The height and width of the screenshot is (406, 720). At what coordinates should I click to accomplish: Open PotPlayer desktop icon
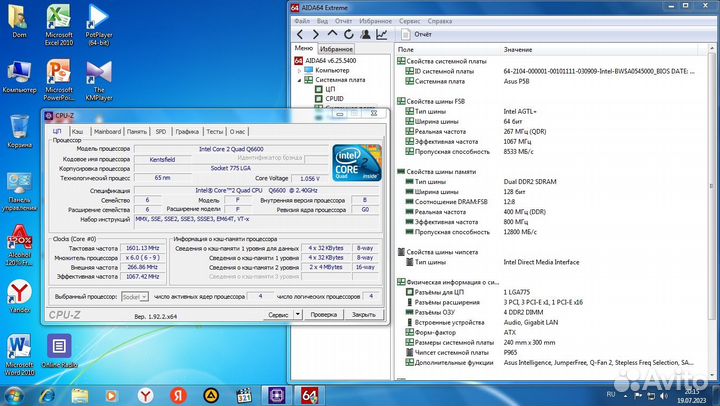pos(99,24)
